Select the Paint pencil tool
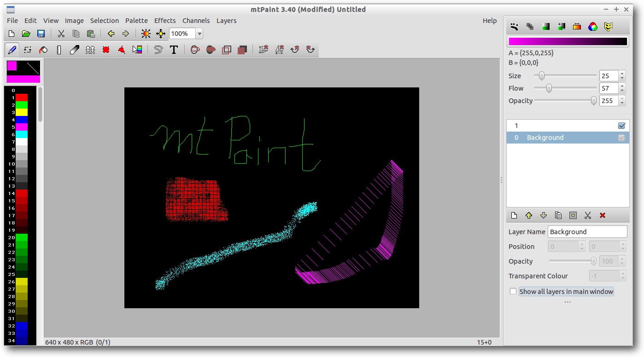Viewport: 644px width, 357px height. pyautogui.click(x=12, y=50)
